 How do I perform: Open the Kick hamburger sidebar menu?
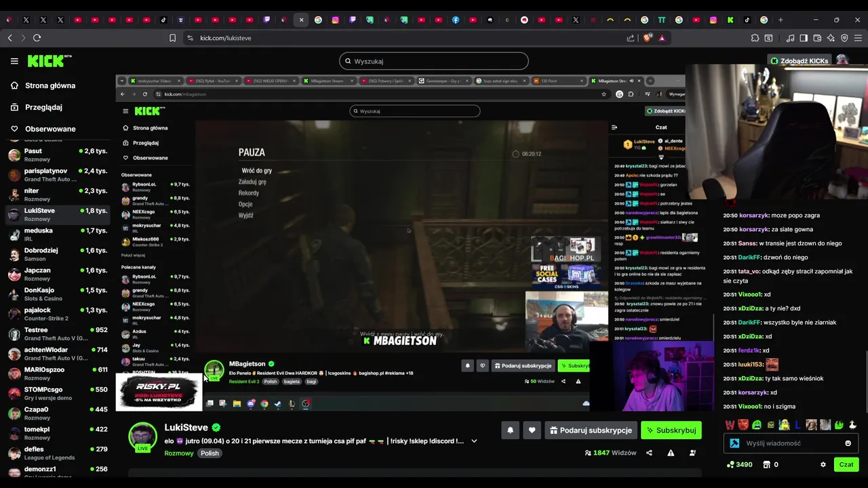tap(14, 61)
